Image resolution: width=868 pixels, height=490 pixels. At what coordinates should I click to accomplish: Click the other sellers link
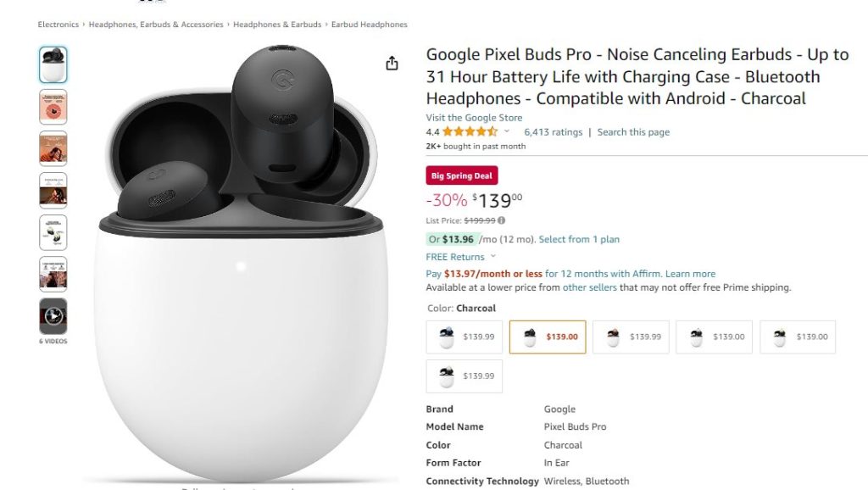(x=590, y=287)
